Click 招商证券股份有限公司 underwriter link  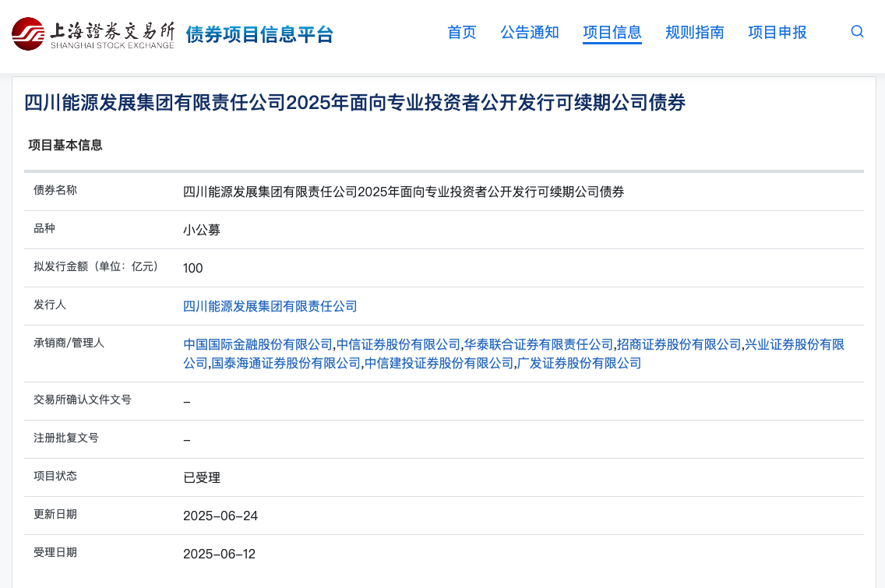(679, 344)
